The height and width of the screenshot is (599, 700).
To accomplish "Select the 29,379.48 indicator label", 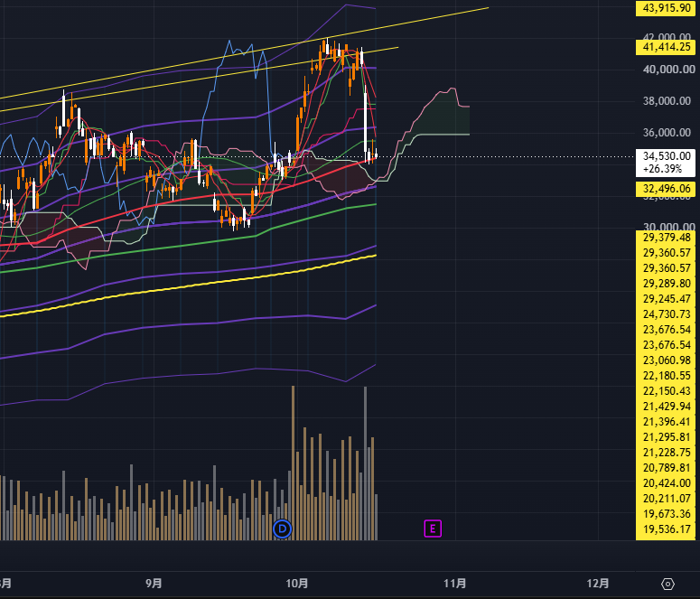I will pos(665,238).
